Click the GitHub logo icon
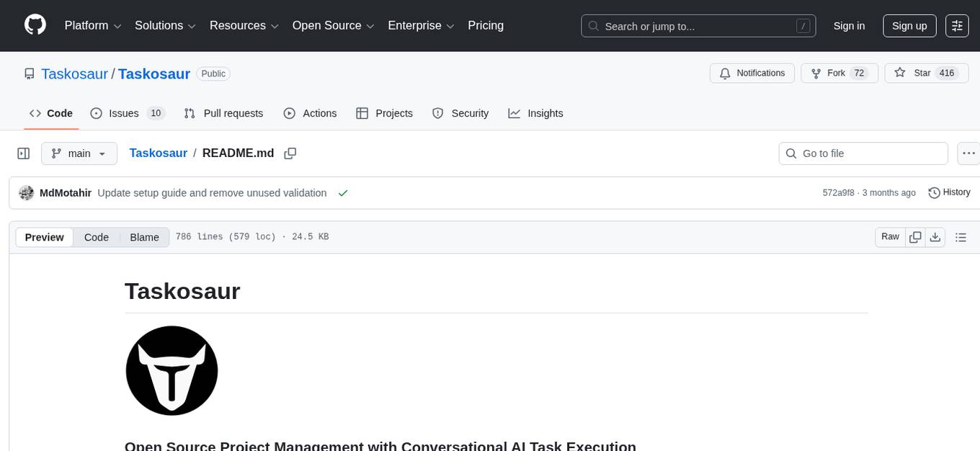Image resolution: width=980 pixels, height=451 pixels. coord(35,25)
